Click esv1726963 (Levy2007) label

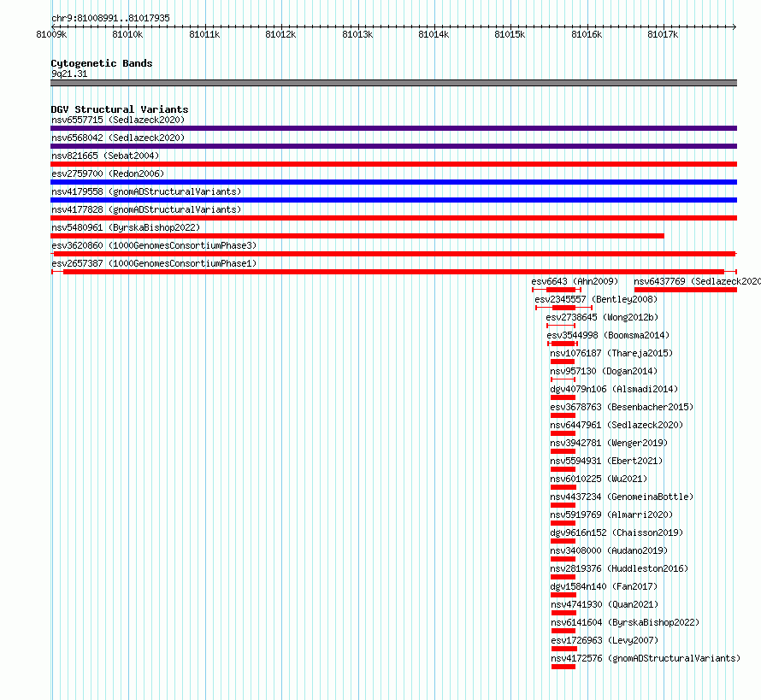coord(605,640)
